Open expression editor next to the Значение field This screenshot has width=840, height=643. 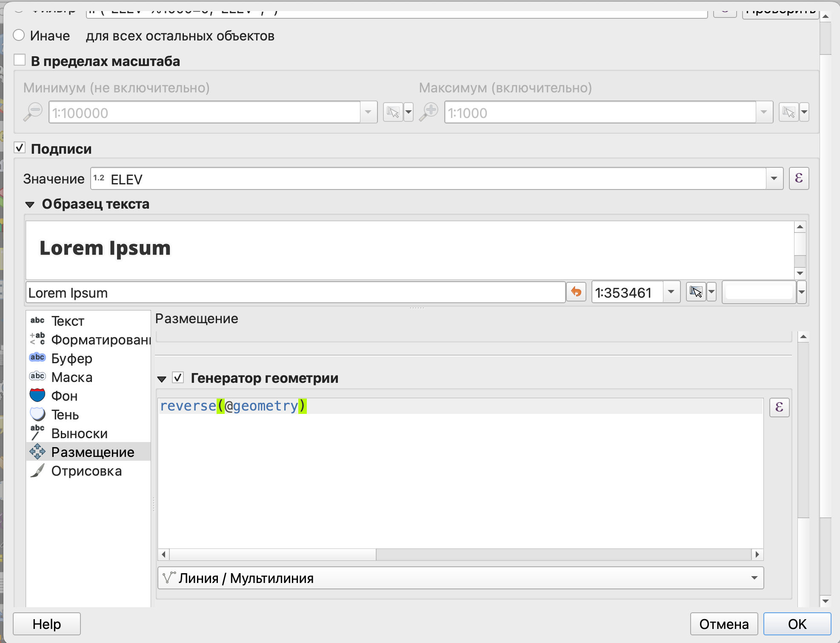[x=799, y=178]
